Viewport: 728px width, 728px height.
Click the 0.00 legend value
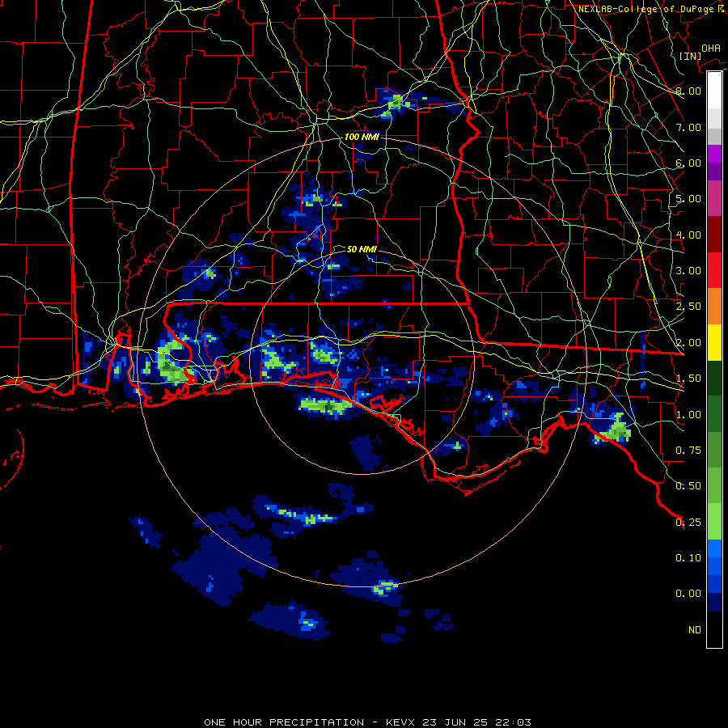click(688, 594)
